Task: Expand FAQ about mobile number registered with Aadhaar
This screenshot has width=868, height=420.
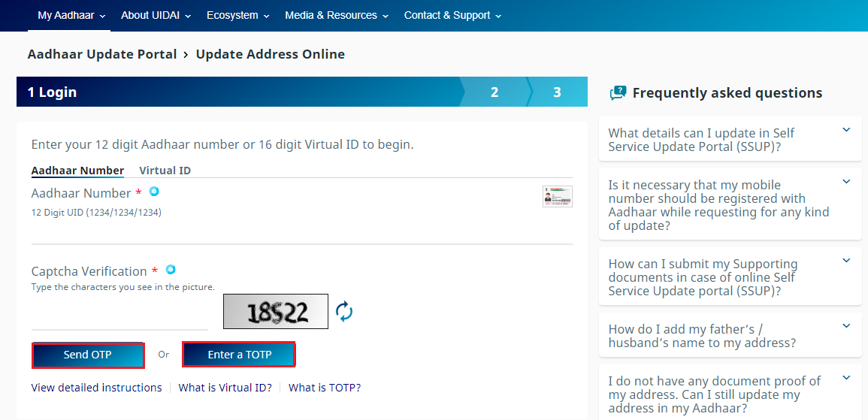Action: 730,205
